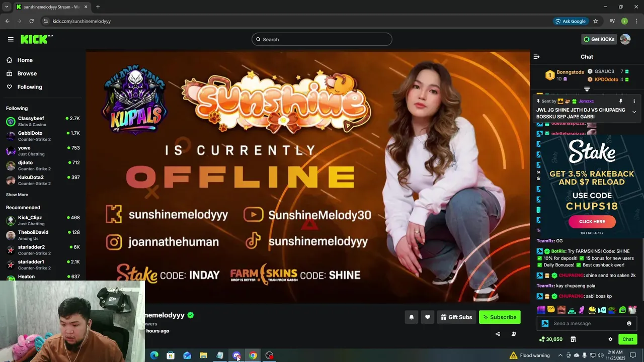644x362 pixels.
Task: Open the hamburger sidebar menu
Action: (x=11, y=39)
